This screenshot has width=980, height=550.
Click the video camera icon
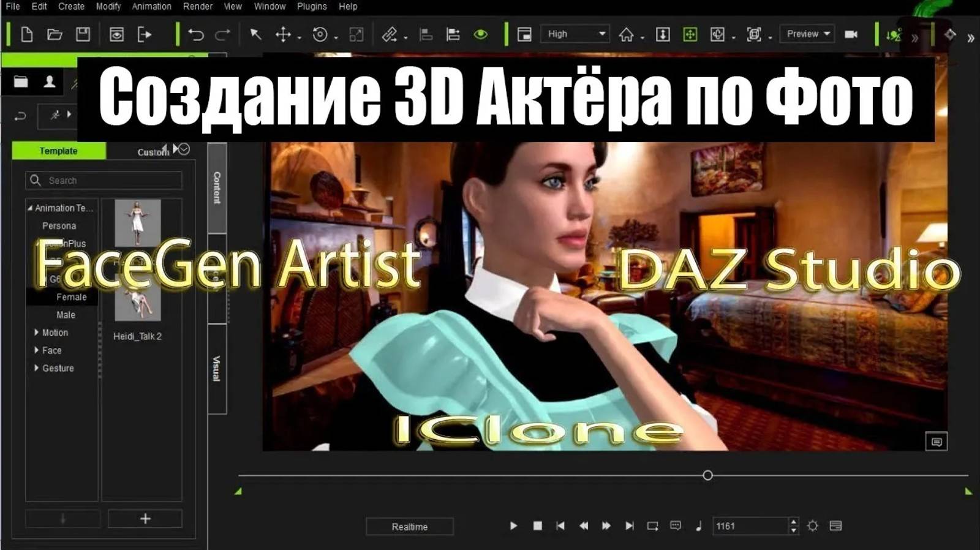[x=851, y=34]
